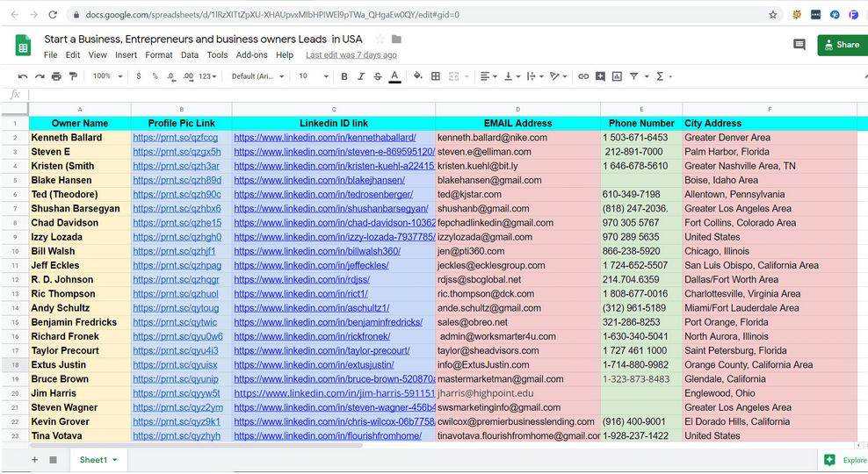The height and width of the screenshot is (474, 868).
Task: Toggle bold formatting
Action: tap(344, 76)
